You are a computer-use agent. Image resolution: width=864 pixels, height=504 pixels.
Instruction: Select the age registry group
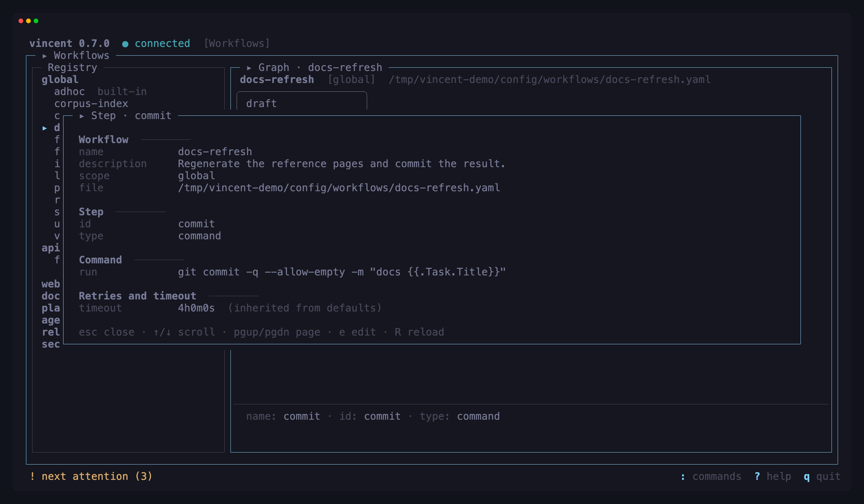click(x=51, y=320)
